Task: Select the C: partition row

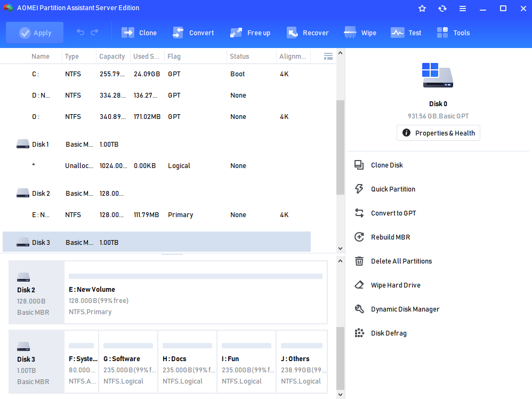Action: point(157,74)
